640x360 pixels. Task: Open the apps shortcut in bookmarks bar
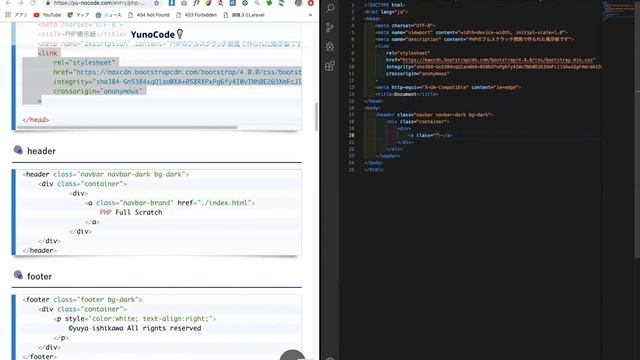[16, 15]
